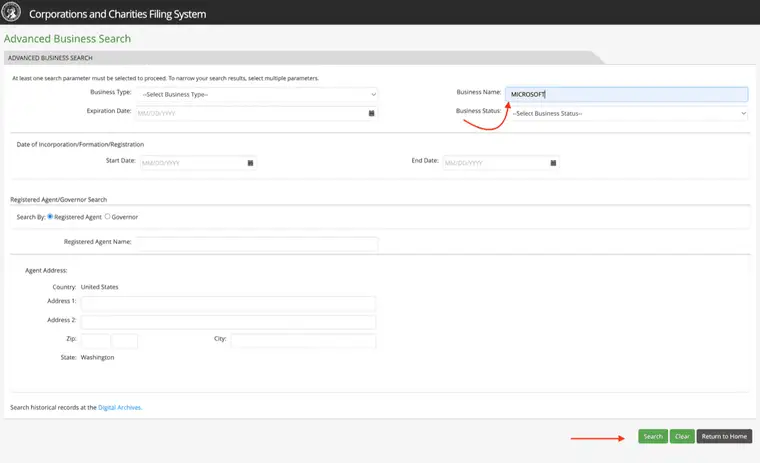Click the City input field
Image resolution: width=760 pixels, height=463 pixels.
click(303, 341)
